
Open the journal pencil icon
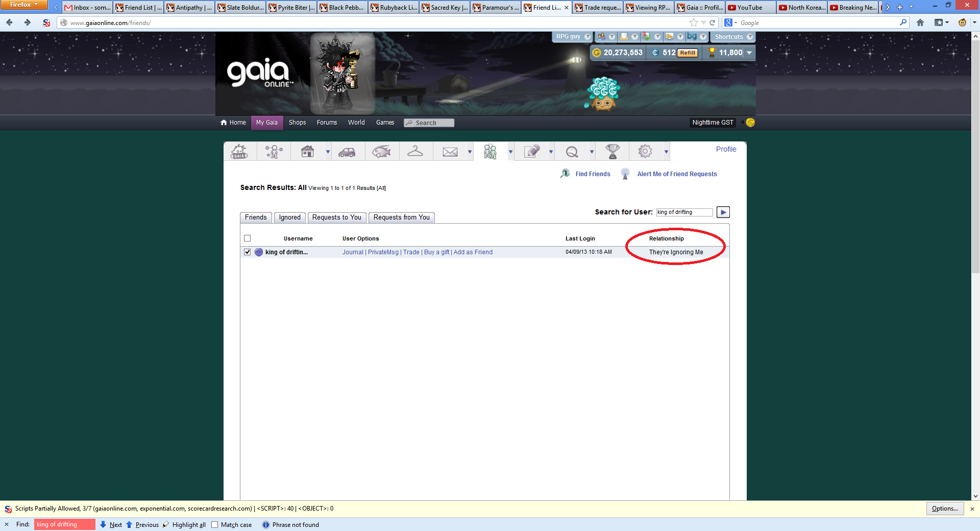pos(531,152)
